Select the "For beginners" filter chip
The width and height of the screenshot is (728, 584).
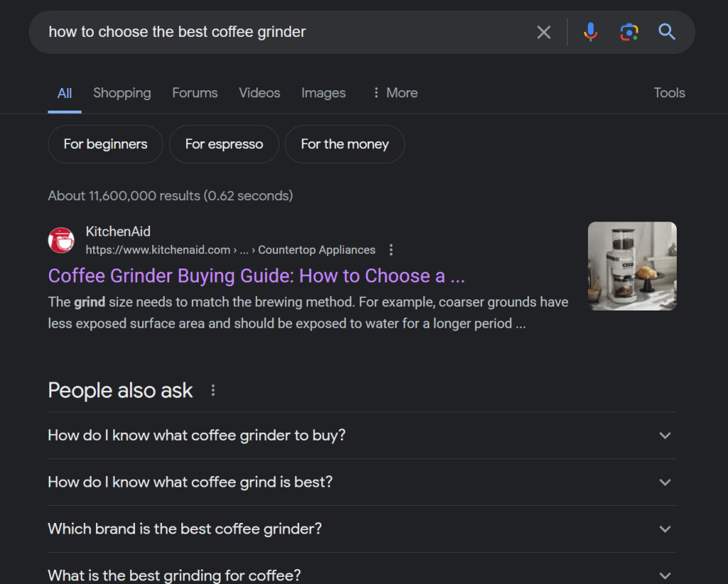(105, 144)
